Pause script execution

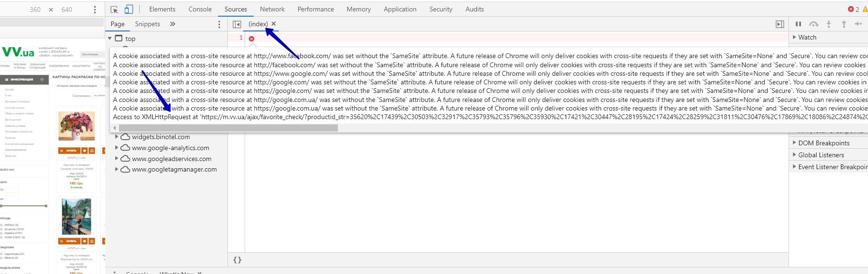click(799, 24)
